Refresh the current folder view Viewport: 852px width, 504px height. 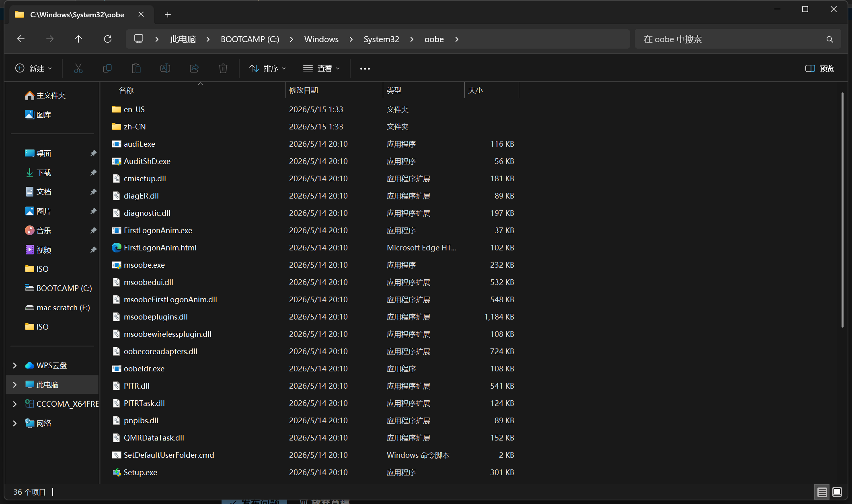[107, 39]
